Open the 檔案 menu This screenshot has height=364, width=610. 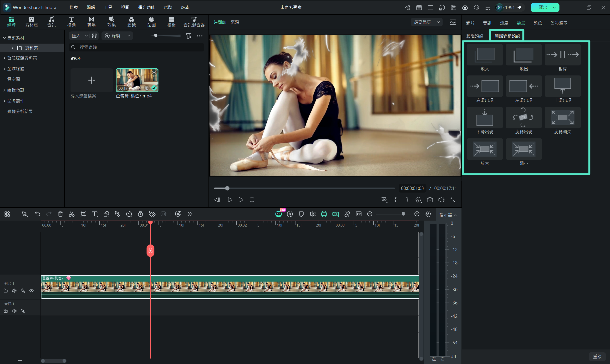coord(74,7)
